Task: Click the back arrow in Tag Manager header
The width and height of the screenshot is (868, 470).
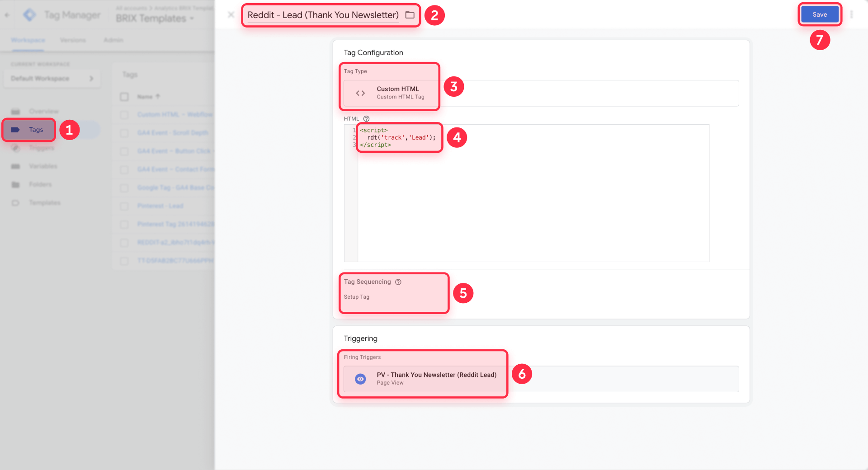Action: pyautogui.click(x=7, y=15)
